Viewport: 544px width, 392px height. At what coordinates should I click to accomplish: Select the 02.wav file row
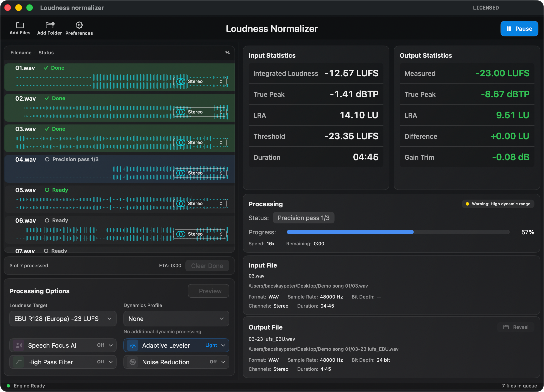(119, 108)
